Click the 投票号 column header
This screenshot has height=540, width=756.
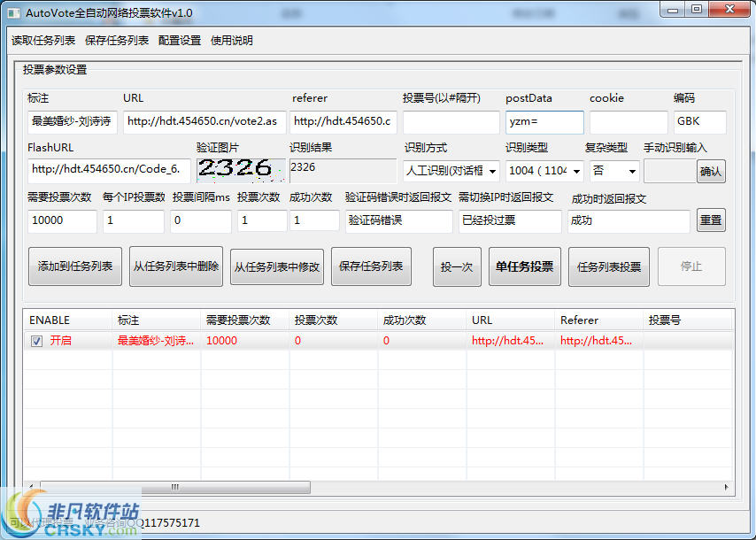(689, 320)
